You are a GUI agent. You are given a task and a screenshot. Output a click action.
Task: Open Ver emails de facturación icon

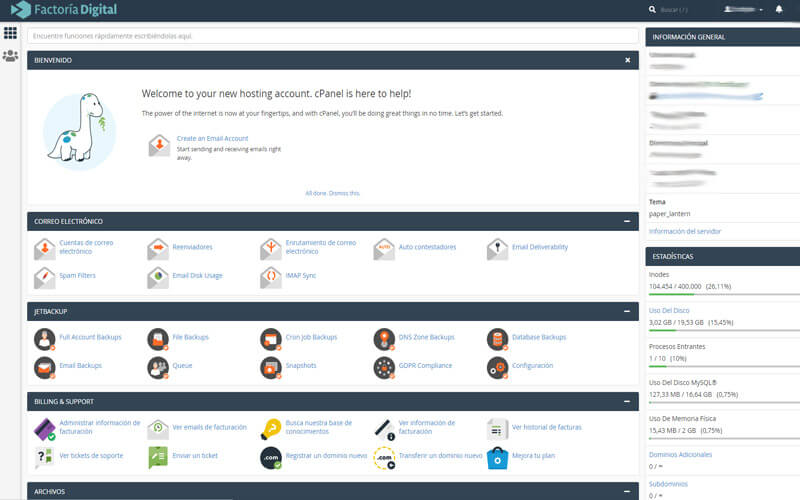tap(158, 429)
